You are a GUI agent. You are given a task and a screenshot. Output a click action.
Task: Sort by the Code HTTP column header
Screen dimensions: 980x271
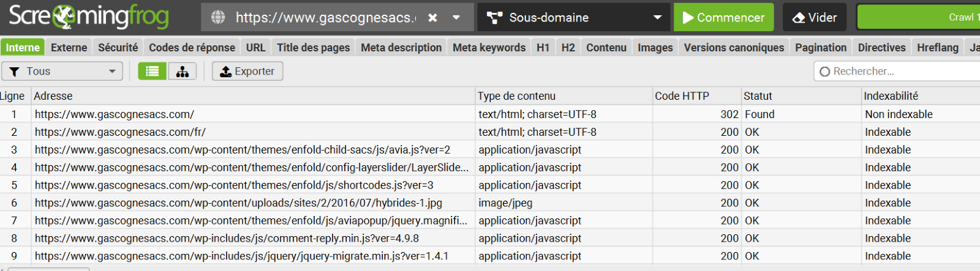click(x=682, y=96)
